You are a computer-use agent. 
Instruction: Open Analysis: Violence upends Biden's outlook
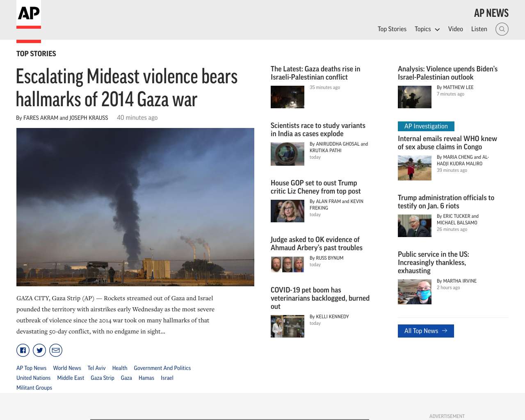[447, 73]
